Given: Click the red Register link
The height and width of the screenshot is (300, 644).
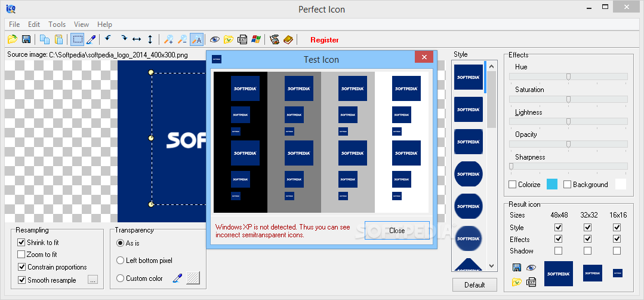Looking at the screenshot, I should point(325,40).
